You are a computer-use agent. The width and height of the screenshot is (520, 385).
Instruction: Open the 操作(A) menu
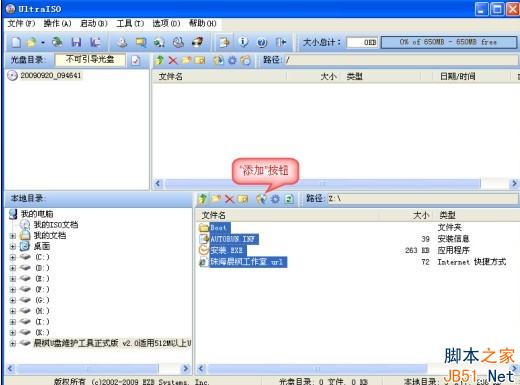tap(57, 23)
